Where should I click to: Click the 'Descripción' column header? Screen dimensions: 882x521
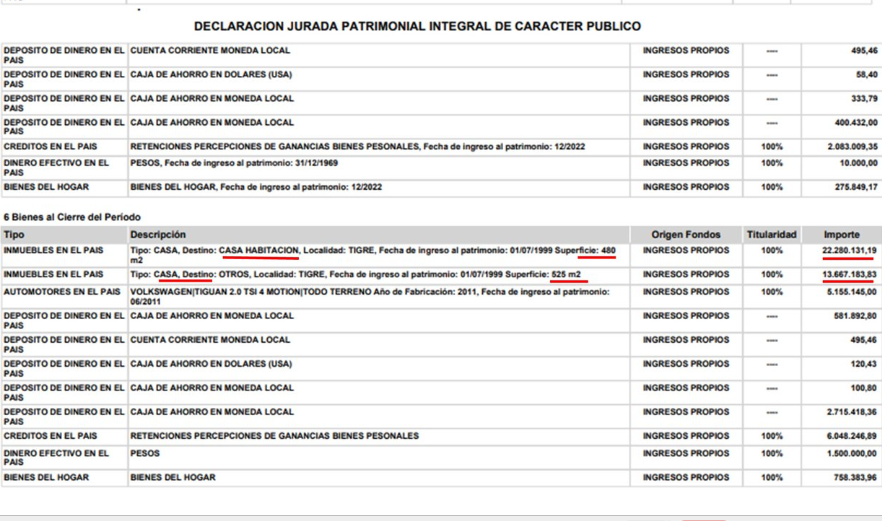158,235
